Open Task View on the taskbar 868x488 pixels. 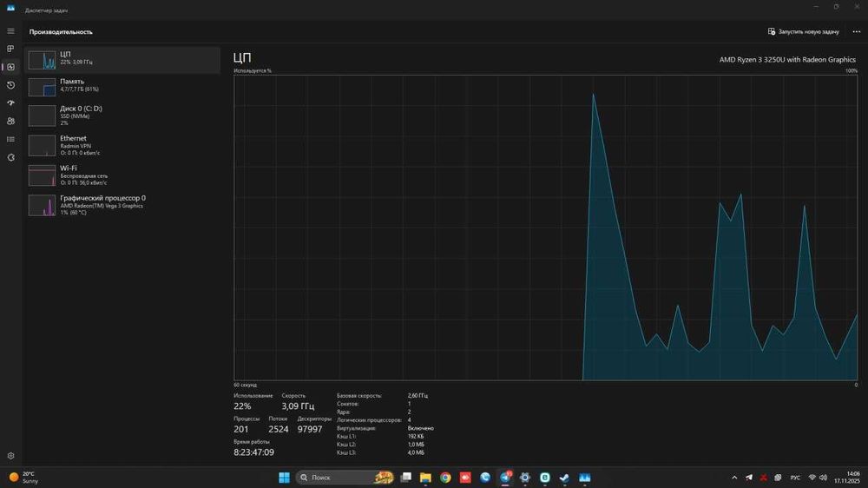click(x=405, y=478)
